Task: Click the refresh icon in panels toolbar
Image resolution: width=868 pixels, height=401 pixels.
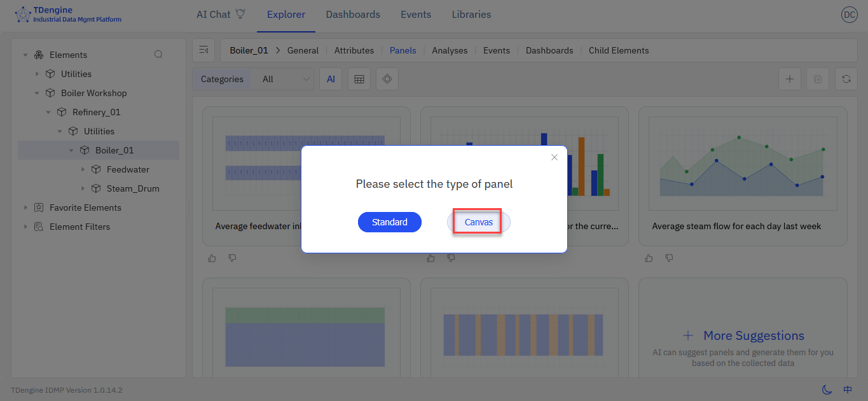Action: coord(846,79)
